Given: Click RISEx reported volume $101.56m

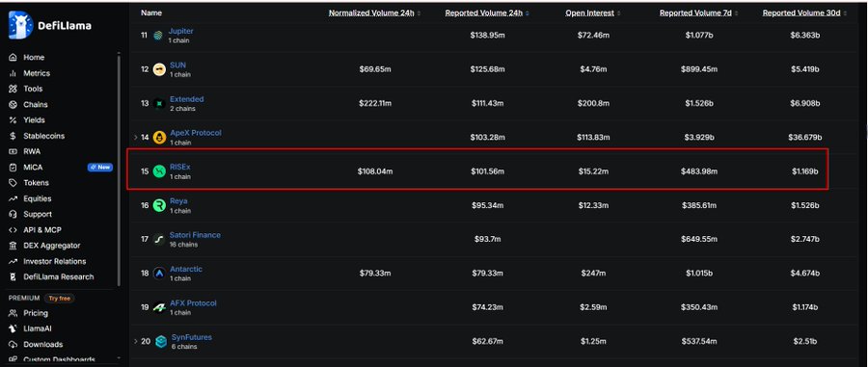Looking at the screenshot, I should coord(488,171).
